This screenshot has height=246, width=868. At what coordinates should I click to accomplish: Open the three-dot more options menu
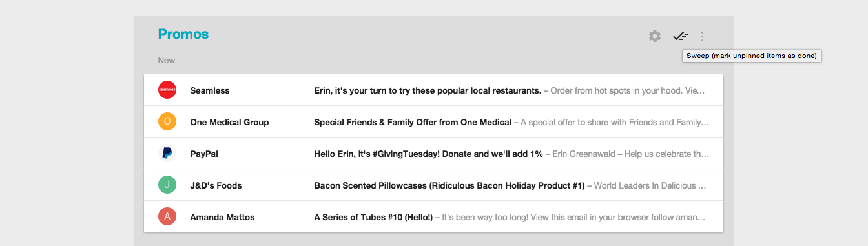tap(703, 37)
